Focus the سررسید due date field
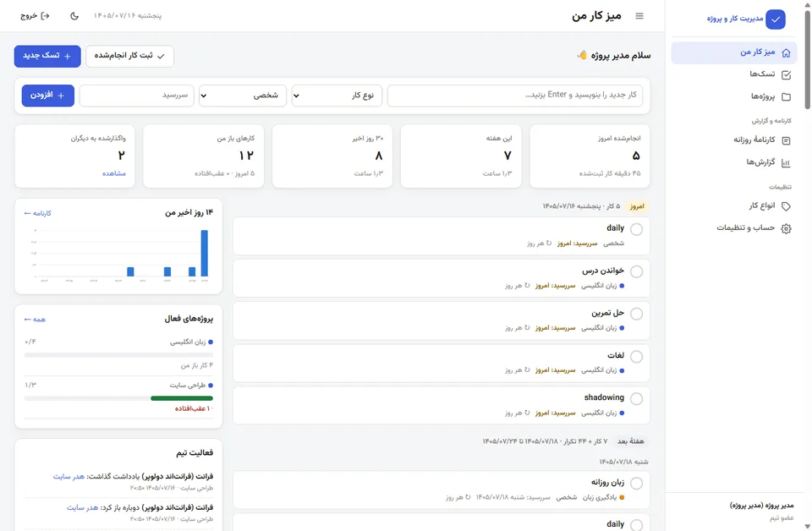Image resolution: width=812 pixels, height=531 pixels. (137, 96)
